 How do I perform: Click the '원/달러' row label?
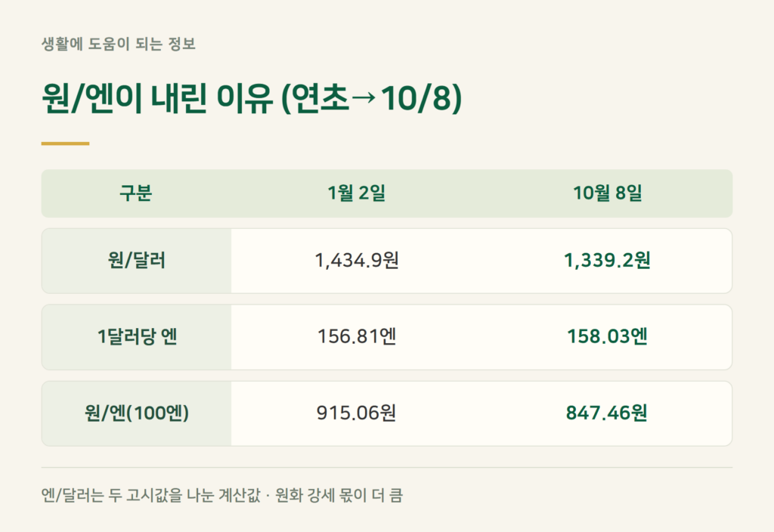137,260
